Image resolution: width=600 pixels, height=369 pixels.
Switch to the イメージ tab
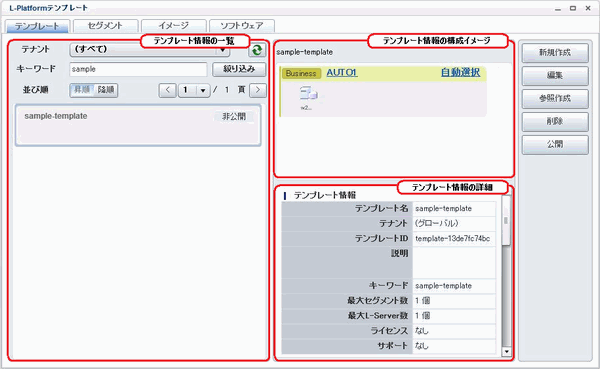[x=174, y=26]
